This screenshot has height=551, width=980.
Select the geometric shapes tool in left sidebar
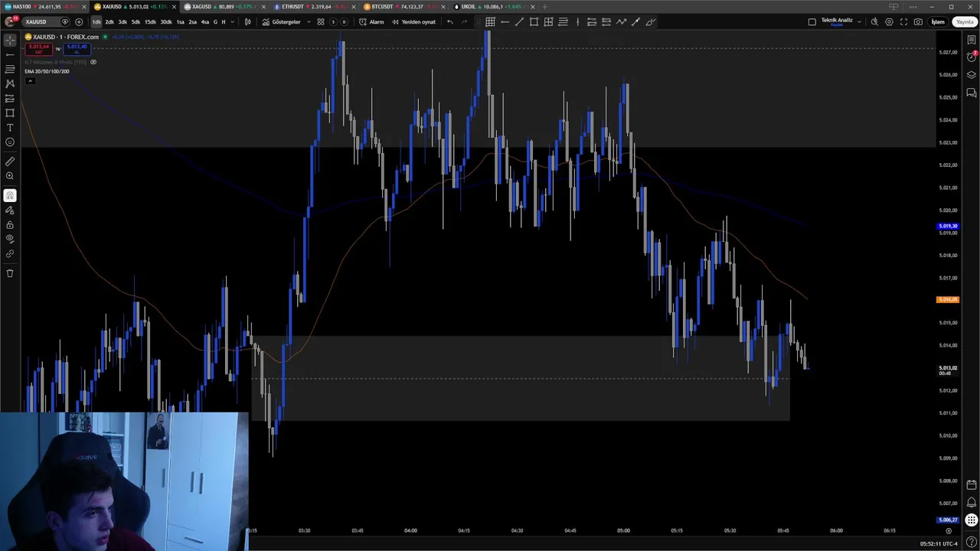coord(10,113)
